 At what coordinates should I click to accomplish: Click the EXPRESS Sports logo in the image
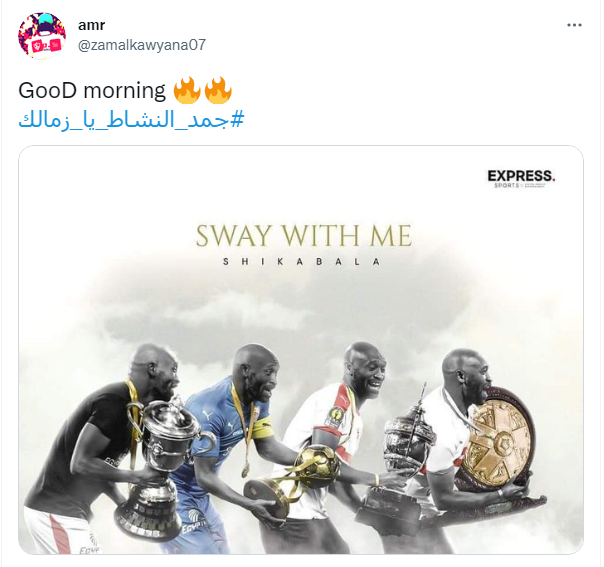click(521, 179)
